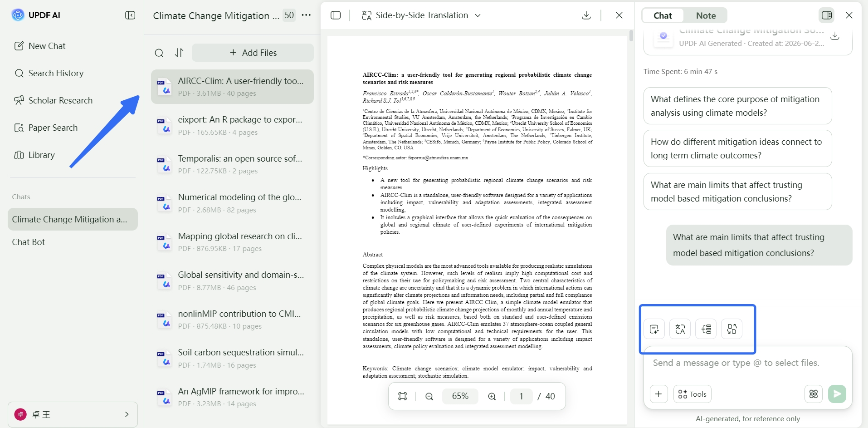This screenshot has width=868, height=428.
Task: Open the Chat Bot conversation
Action: 29,242
